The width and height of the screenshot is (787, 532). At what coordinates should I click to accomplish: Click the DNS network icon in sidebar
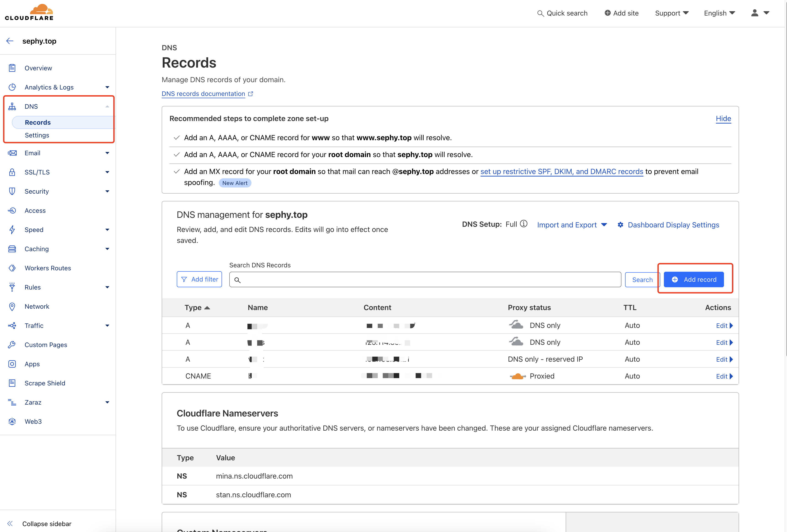point(12,106)
